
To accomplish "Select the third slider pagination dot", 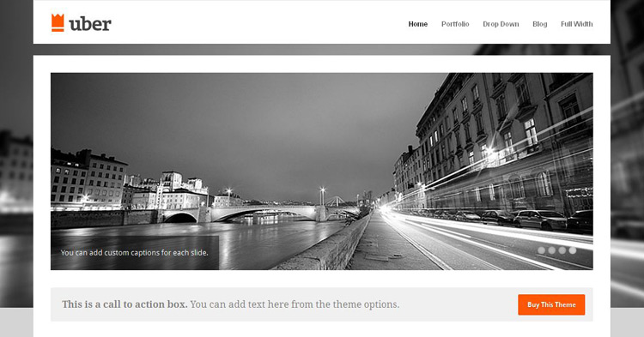I will point(562,250).
